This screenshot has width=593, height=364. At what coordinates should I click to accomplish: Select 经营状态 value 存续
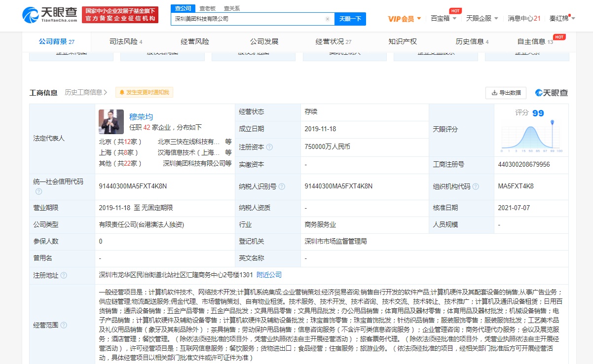click(311, 112)
